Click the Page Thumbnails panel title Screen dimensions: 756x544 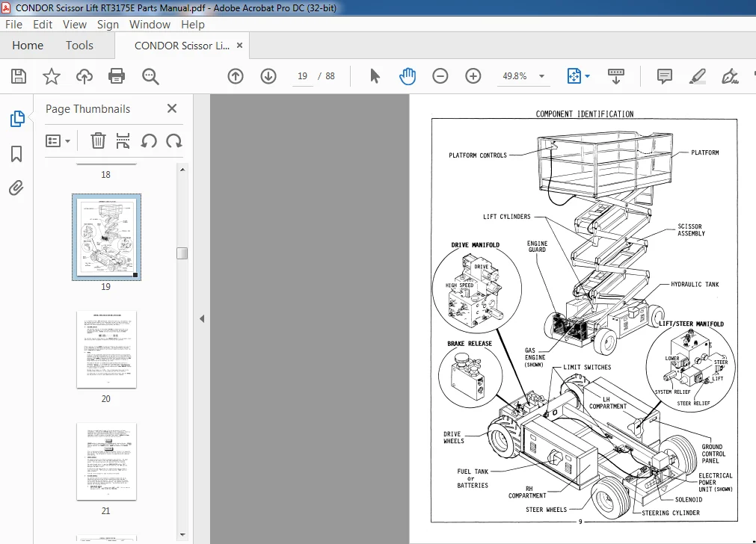tap(87, 109)
